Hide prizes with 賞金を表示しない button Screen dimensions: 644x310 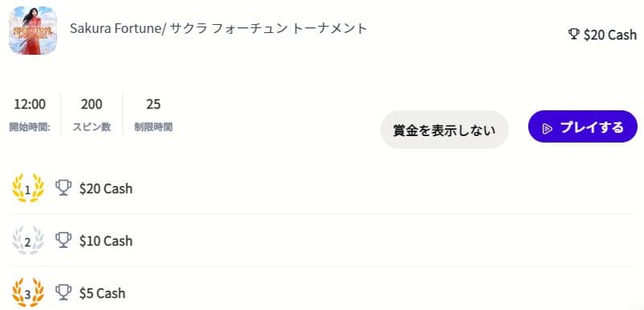pyautogui.click(x=445, y=130)
